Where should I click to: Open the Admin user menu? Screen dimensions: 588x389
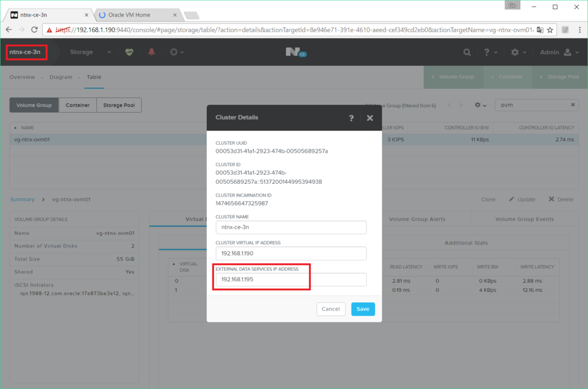[559, 52]
